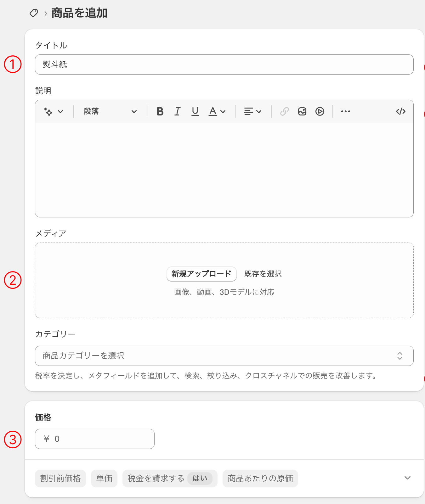This screenshot has width=425, height=504.
Task: Toggle the 税金を請求する option
Action: [x=170, y=479]
